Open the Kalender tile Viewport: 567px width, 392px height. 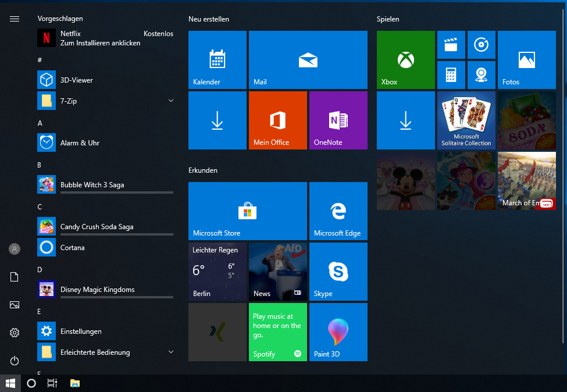(217, 60)
